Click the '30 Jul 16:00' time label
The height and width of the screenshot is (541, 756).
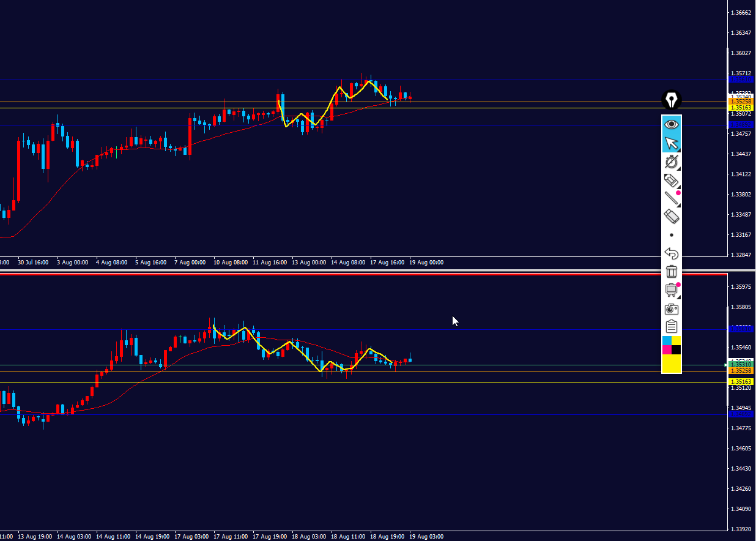tap(33, 262)
